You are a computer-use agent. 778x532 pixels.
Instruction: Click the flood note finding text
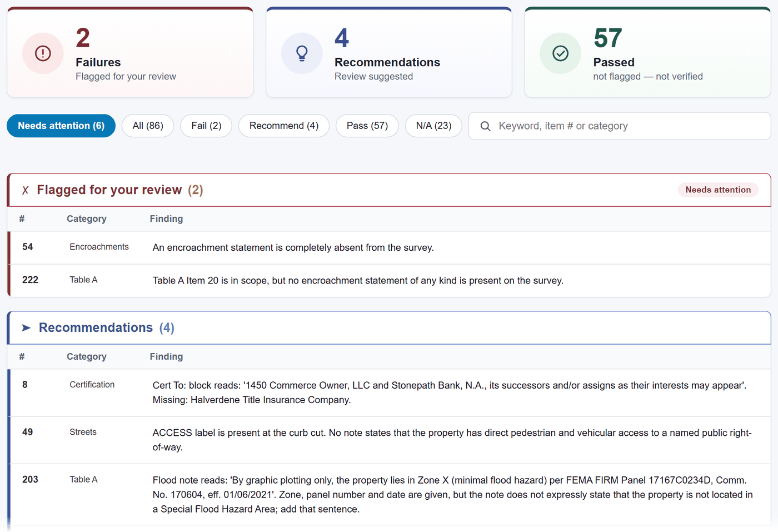click(x=453, y=495)
